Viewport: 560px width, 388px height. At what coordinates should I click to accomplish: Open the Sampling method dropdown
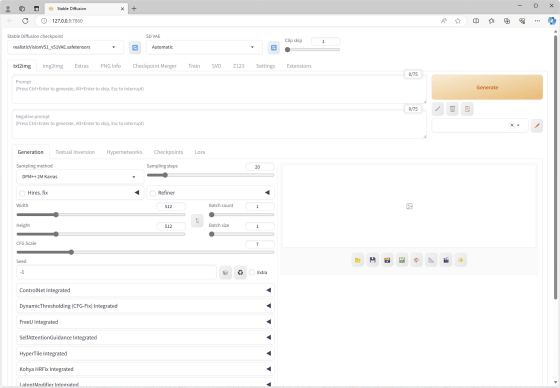tap(80, 177)
